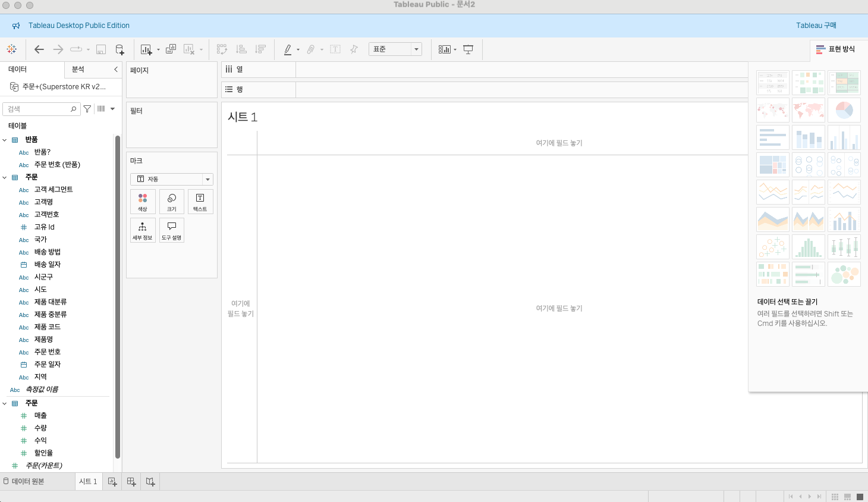This screenshot has width=868, height=502.
Task: Select the box-and-whisker plot in Show Me
Action: 844,247
